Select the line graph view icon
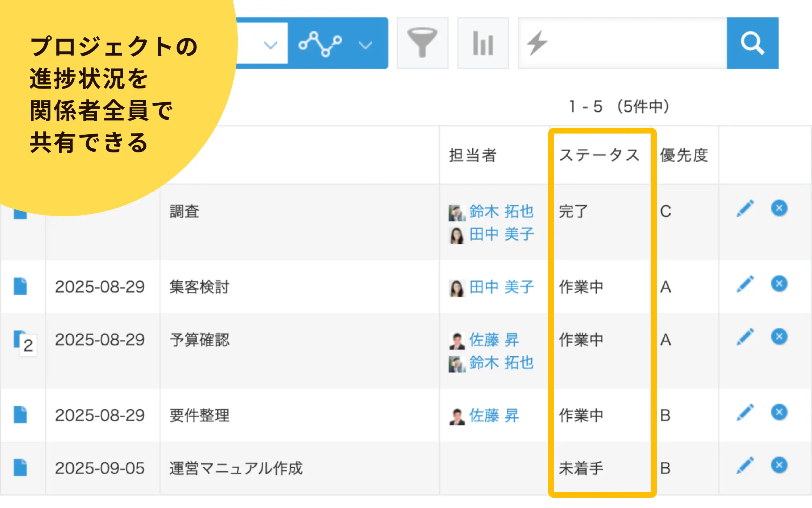Screen dimensions: 812x508 point(320,44)
